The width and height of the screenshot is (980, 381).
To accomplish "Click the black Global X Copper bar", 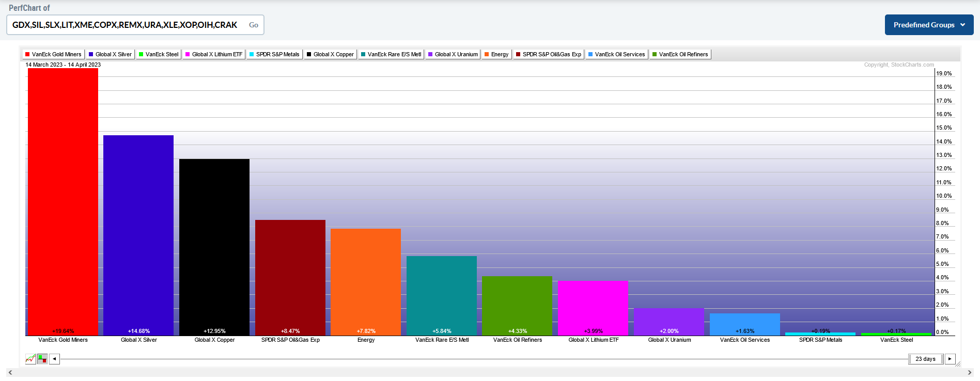I will point(214,247).
